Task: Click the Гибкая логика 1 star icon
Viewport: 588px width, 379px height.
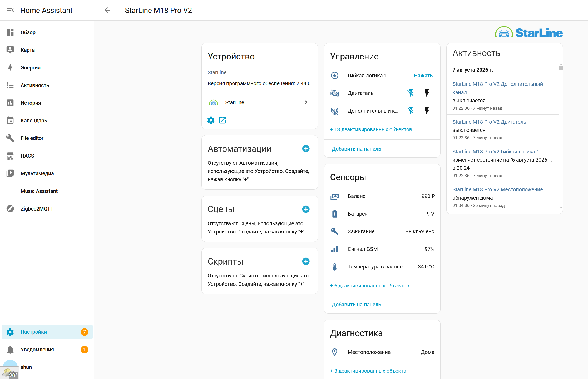Action: pyautogui.click(x=334, y=76)
